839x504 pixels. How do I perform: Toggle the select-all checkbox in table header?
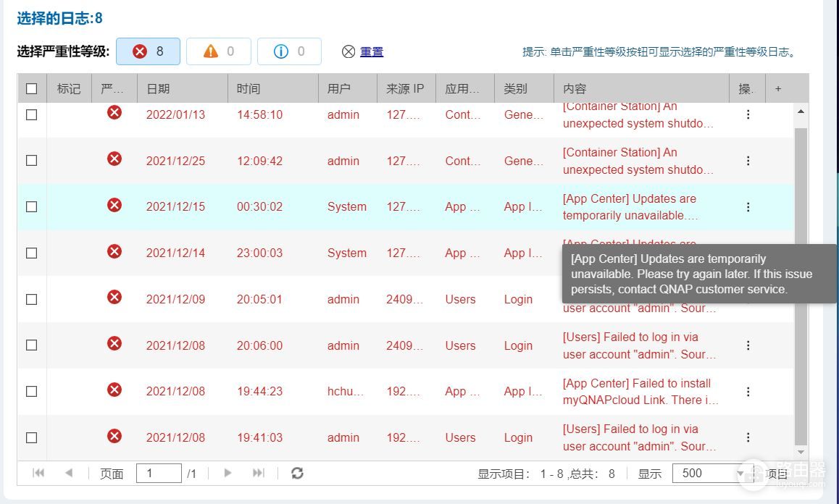point(31,88)
